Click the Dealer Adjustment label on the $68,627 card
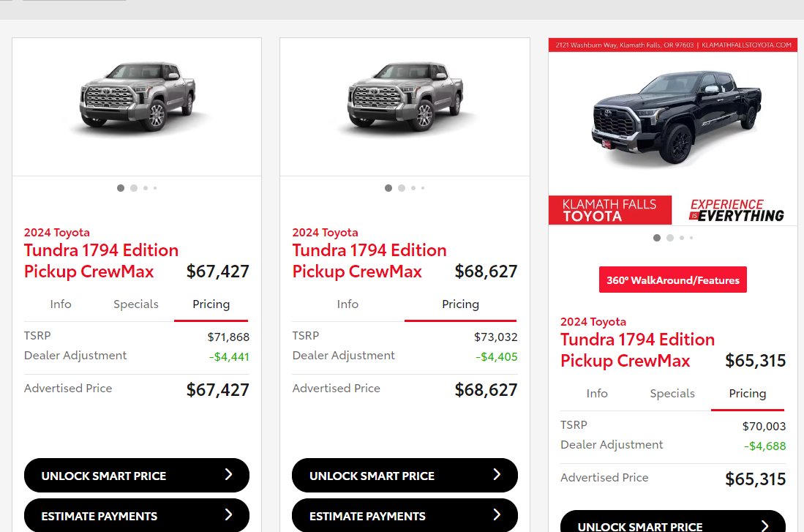 pyautogui.click(x=344, y=356)
